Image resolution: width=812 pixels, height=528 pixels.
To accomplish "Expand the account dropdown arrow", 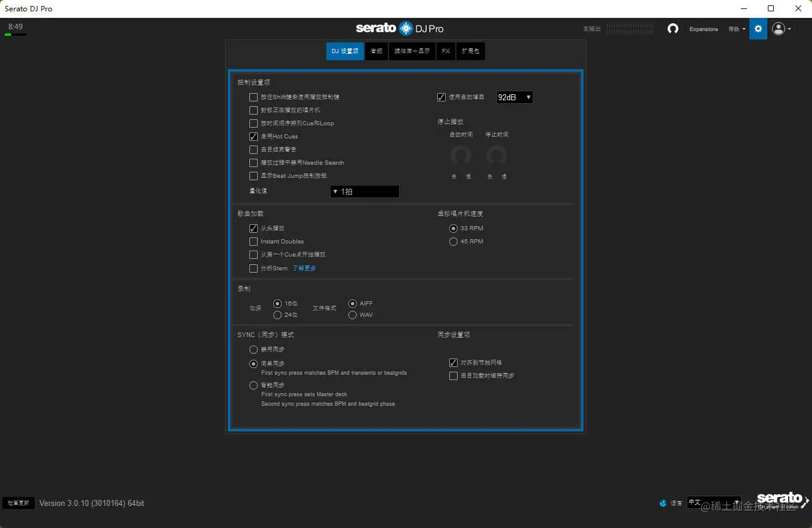I will click(x=789, y=29).
